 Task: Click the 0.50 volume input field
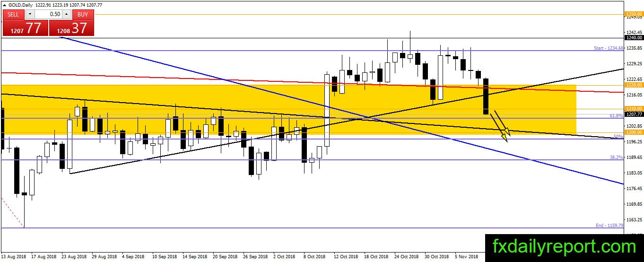(x=47, y=14)
